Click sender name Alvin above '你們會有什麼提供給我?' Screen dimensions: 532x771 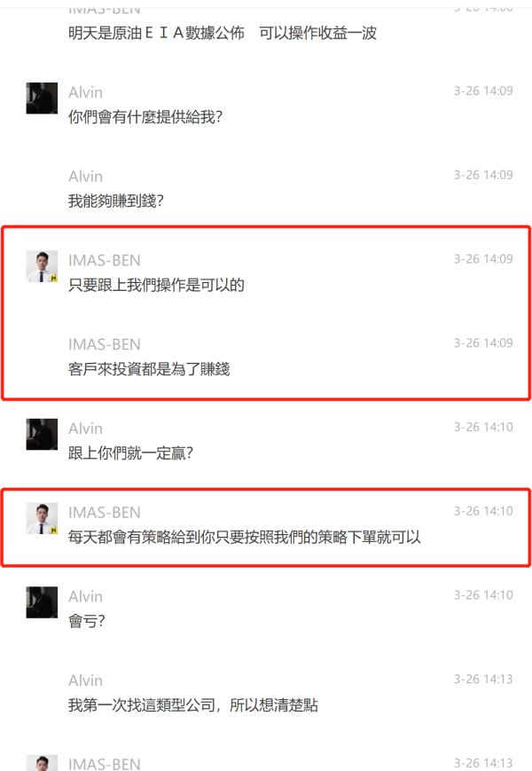[x=85, y=92]
